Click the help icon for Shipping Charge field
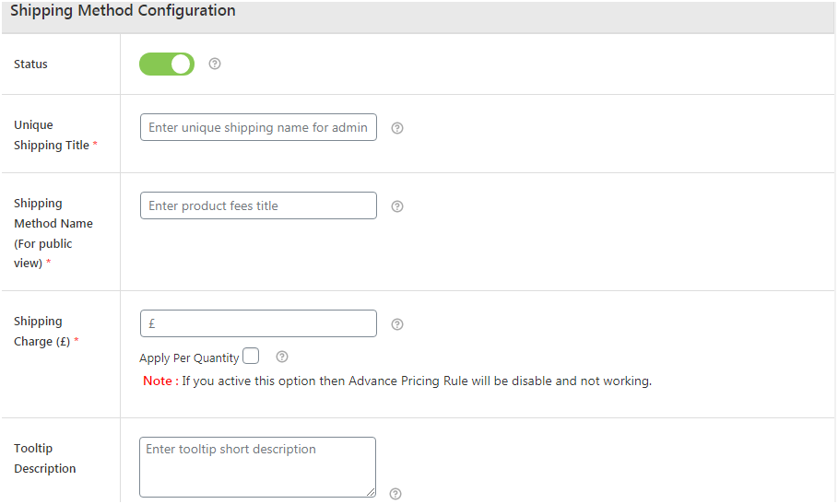The width and height of the screenshot is (838, 504). coord(397,324)
